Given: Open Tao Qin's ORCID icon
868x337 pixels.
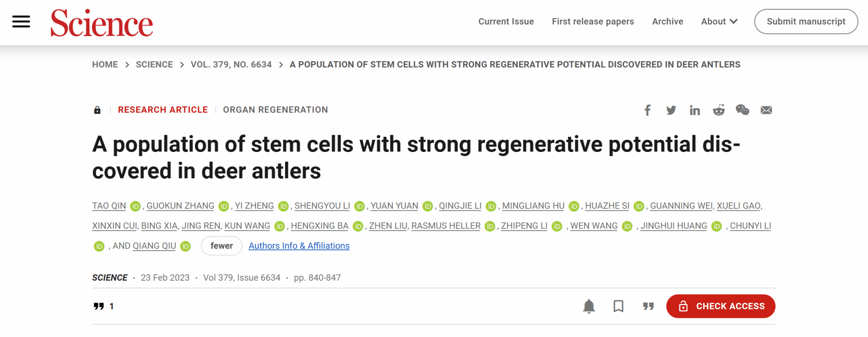Looking at the screenshot, I should [x=135, y=206].
